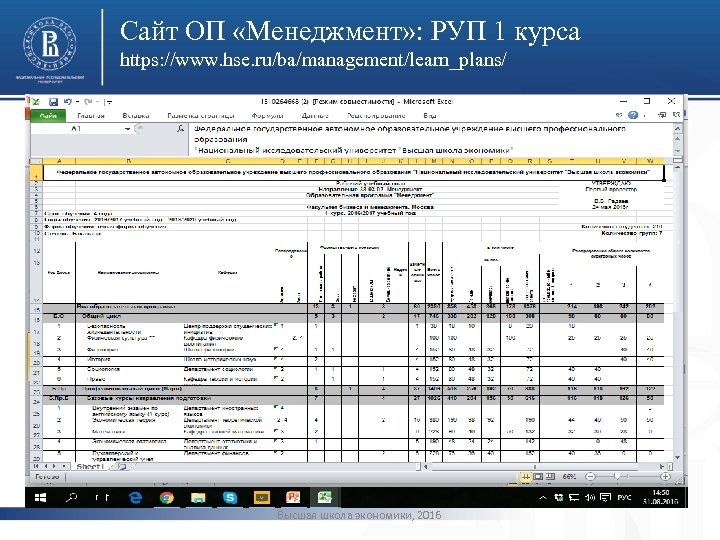Click horizontal scrollbar right arrow

[x=662, y=467]
